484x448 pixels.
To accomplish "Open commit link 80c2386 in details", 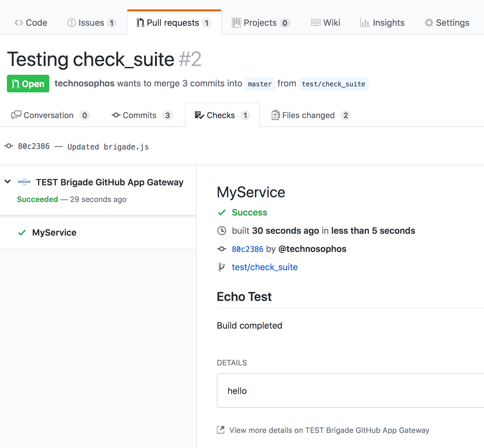I will [x=247, y=249].
